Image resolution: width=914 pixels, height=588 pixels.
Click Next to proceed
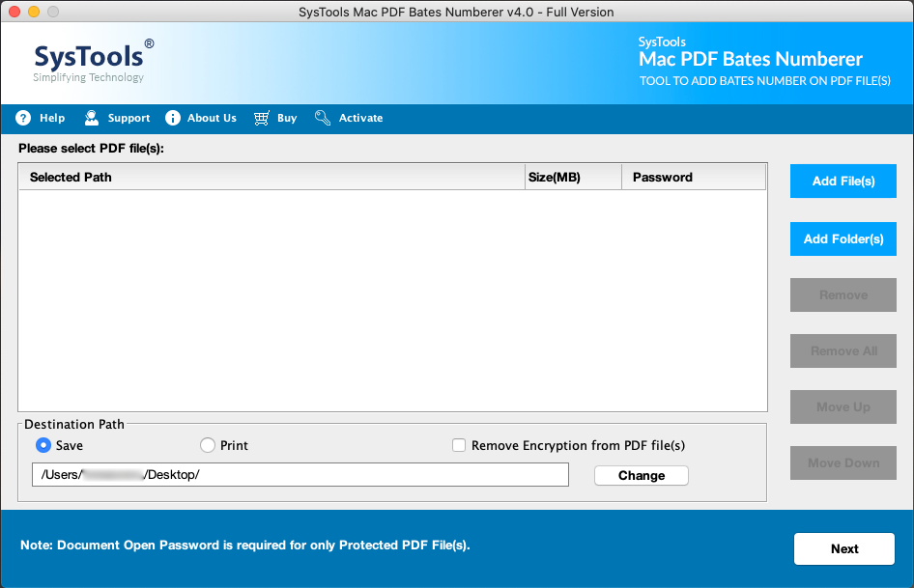843,548
